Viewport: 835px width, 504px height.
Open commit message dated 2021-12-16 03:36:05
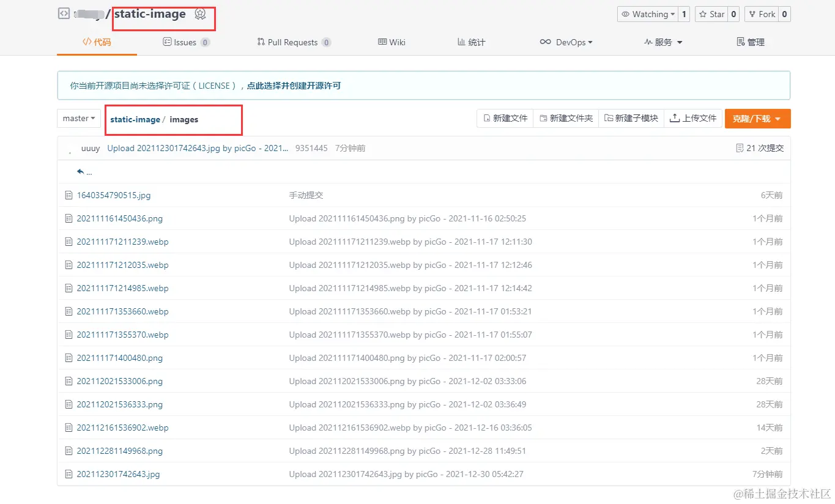click(x=410, y=428)
